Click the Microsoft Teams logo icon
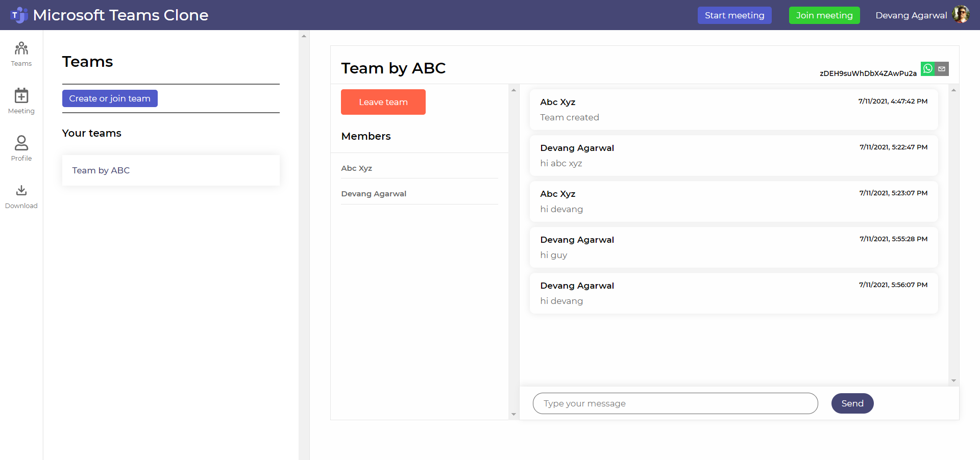 pyautogui.click(x=19, y=15)
